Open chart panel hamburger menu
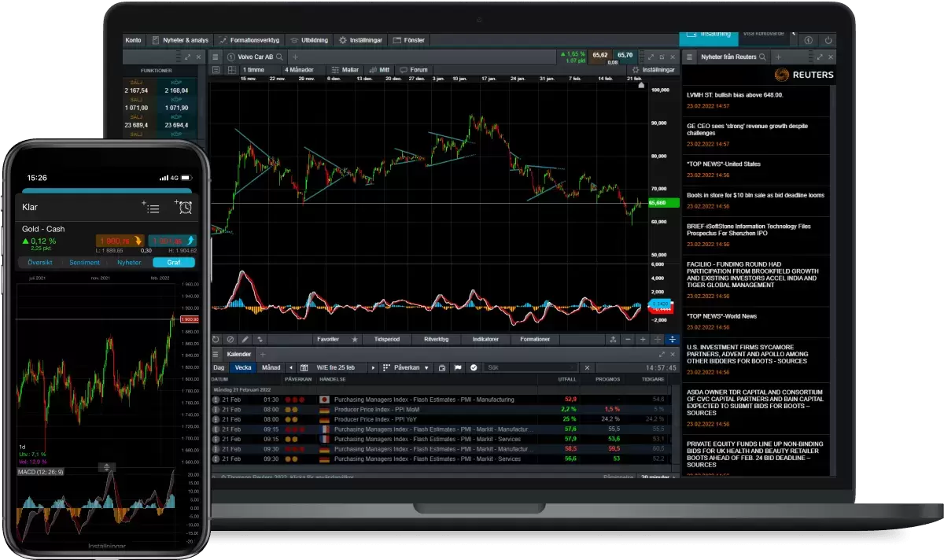Image resolution: width=944 pixels, height=560 pixels. tap(216, 57)
